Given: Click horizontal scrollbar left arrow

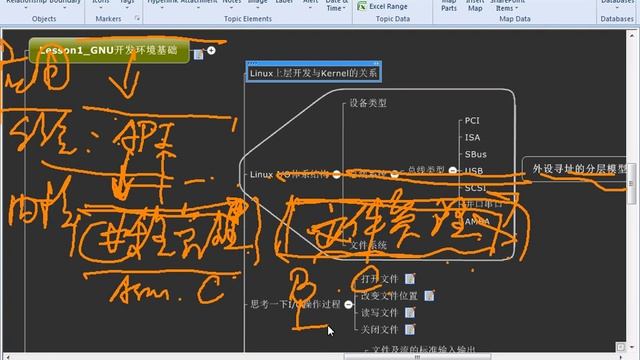Looking at the screenshot, I should [x=7, y=357].
